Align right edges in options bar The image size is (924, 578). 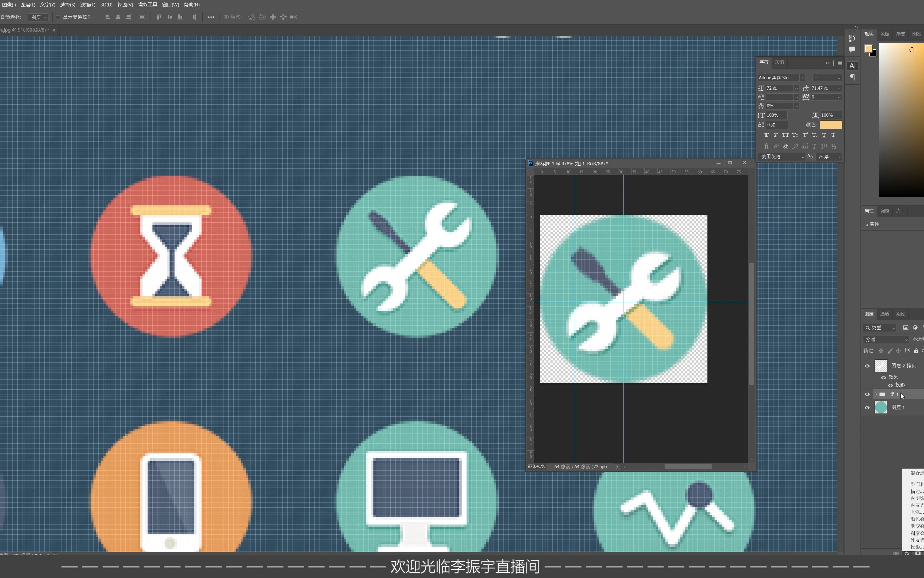click(129, 17)
